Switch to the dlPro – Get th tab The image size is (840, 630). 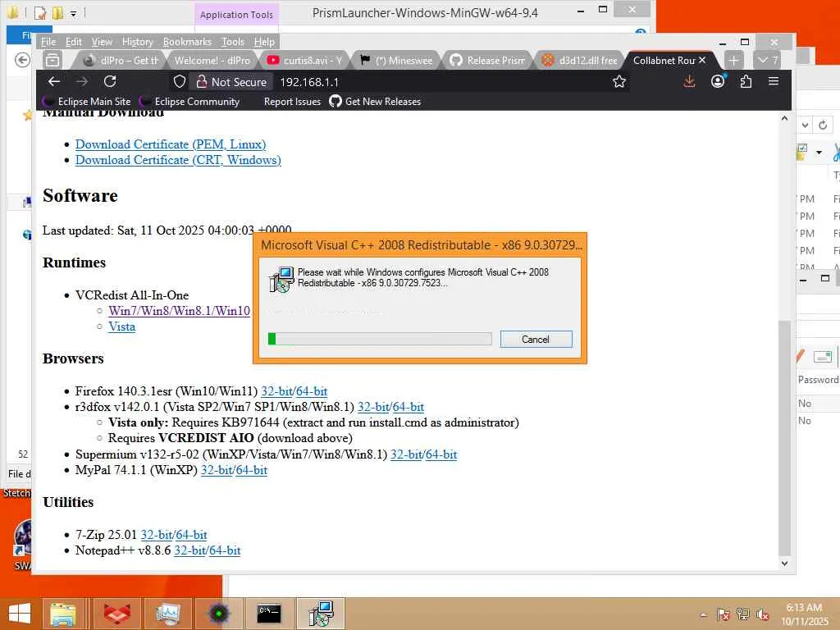tap(122, 60)
